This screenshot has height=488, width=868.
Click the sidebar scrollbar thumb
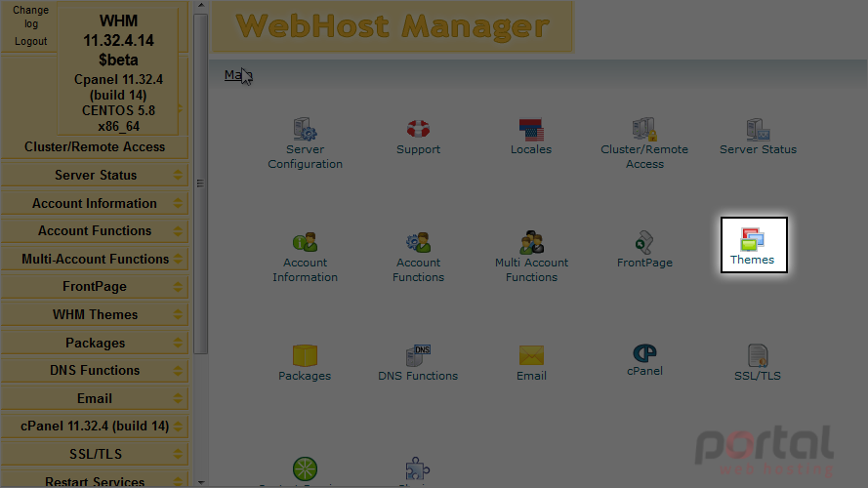[201, 183]
